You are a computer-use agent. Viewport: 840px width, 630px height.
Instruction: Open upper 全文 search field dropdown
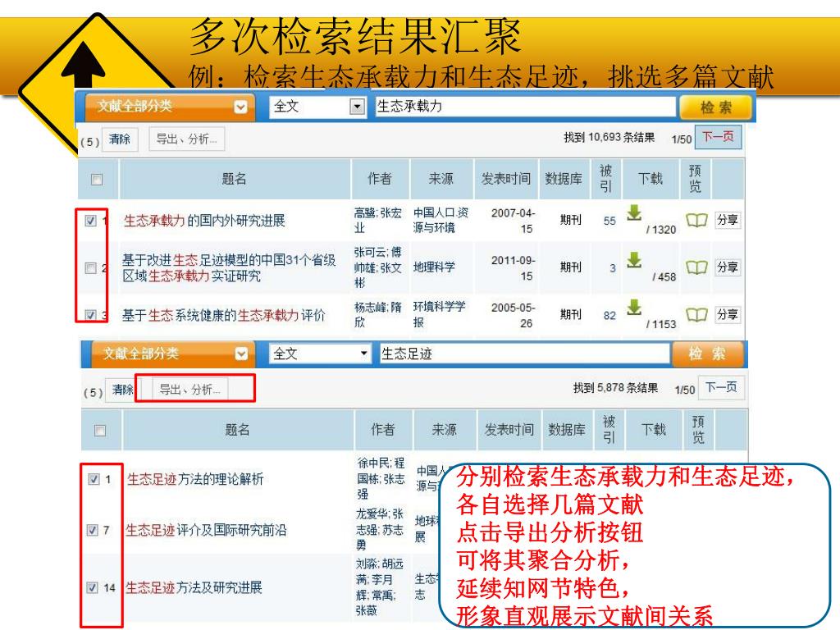pos(357,107)
